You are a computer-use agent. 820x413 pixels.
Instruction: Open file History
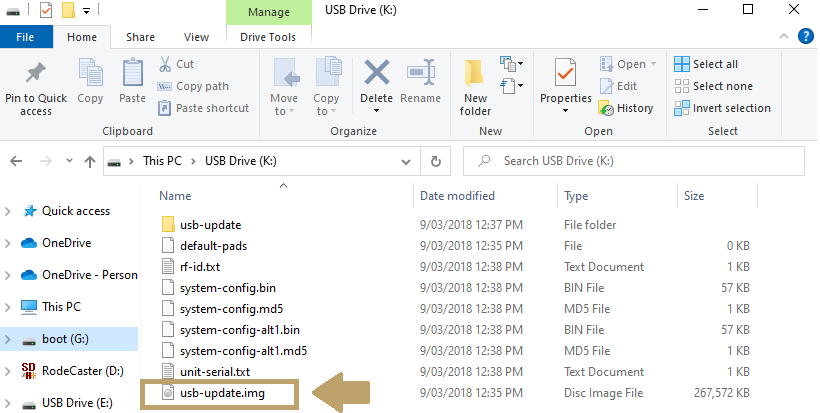626,108
